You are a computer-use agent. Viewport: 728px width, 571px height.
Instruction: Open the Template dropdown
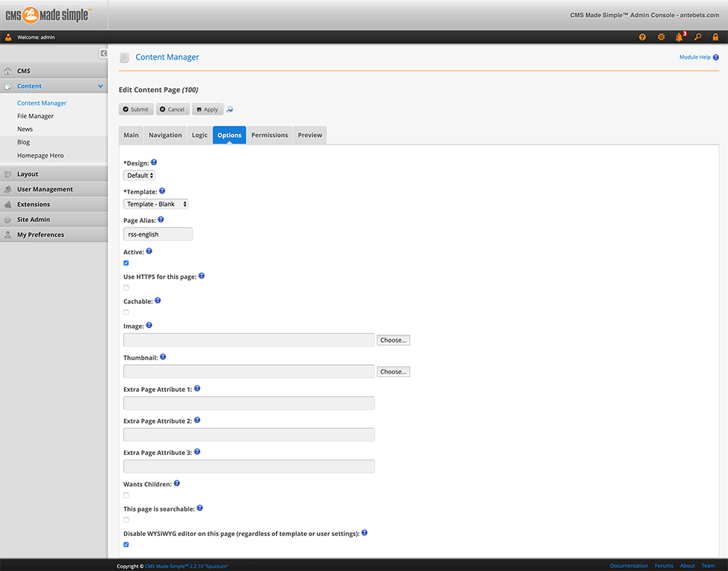[x=155, y=204]
